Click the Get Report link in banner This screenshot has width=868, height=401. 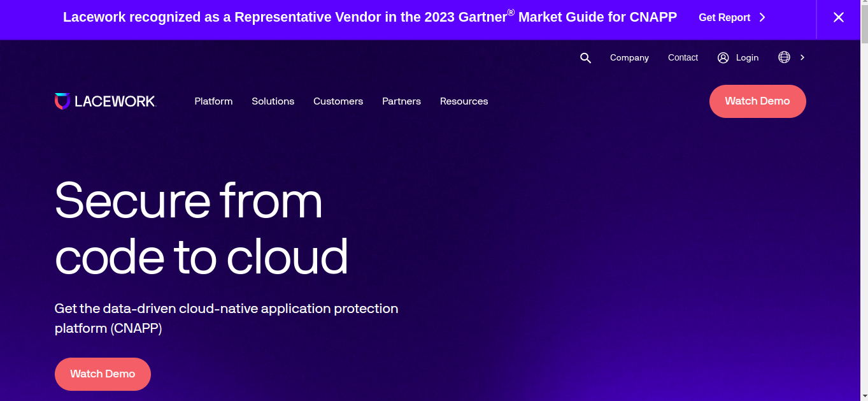pyautogui.click(x=732, y=18)
